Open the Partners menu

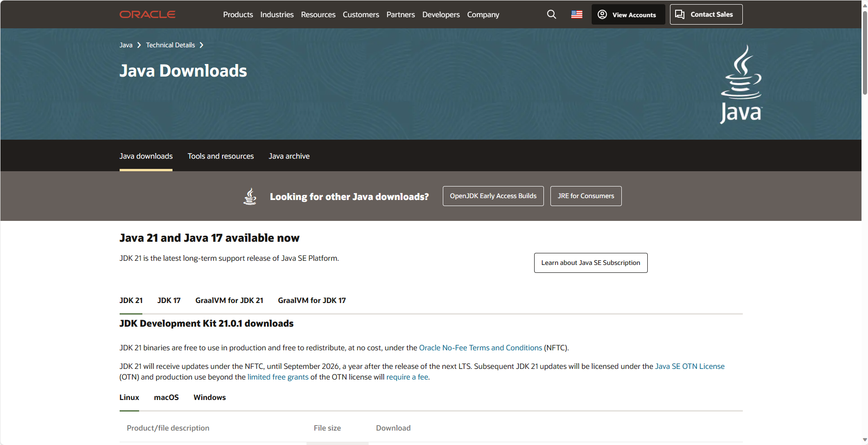(x=401, y=14)
